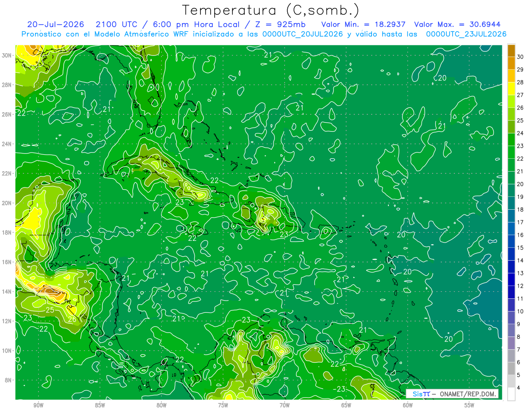Select the white colorbar swatch below 4
This screenshot has height=411, width=532.
[x=511, y=394]
